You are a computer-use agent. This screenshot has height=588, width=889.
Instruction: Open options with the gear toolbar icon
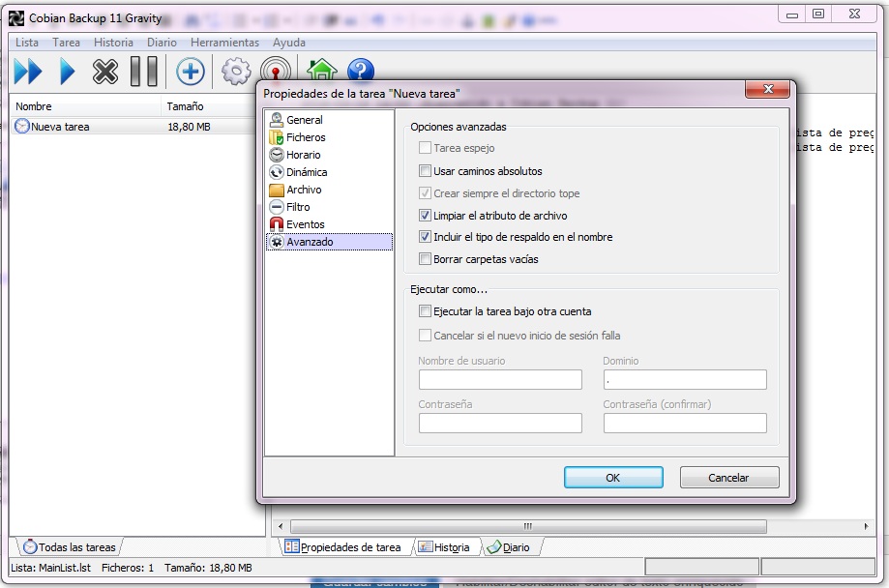coord(236,72)
